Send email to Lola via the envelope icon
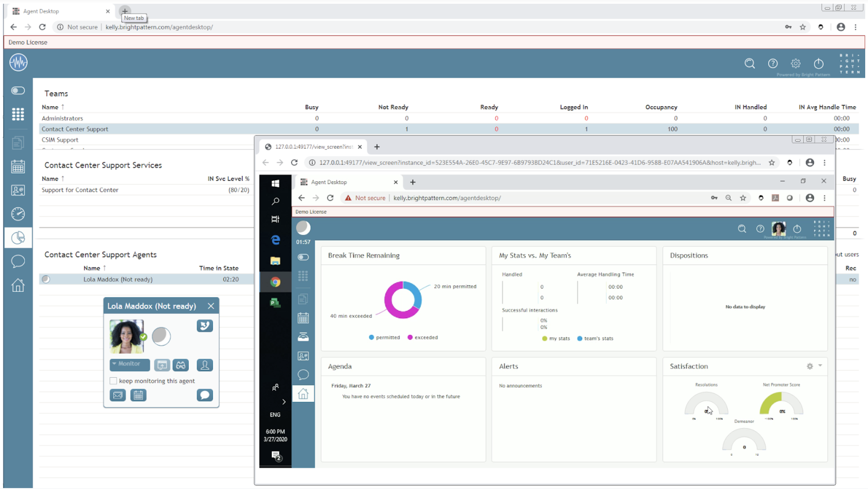Image resolution: width=868 pixels, height=489 pixels. pyautogui.click(x=118, y=395)
